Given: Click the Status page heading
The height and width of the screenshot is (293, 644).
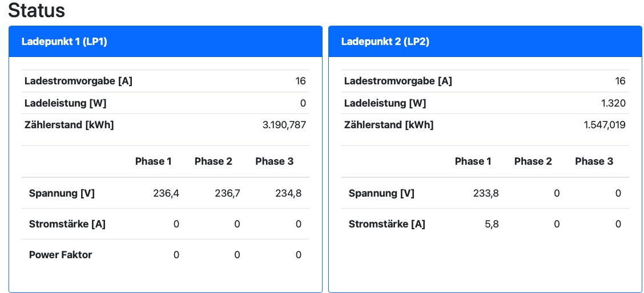Looking at the screenshot, I should click(x=37, y=10).
